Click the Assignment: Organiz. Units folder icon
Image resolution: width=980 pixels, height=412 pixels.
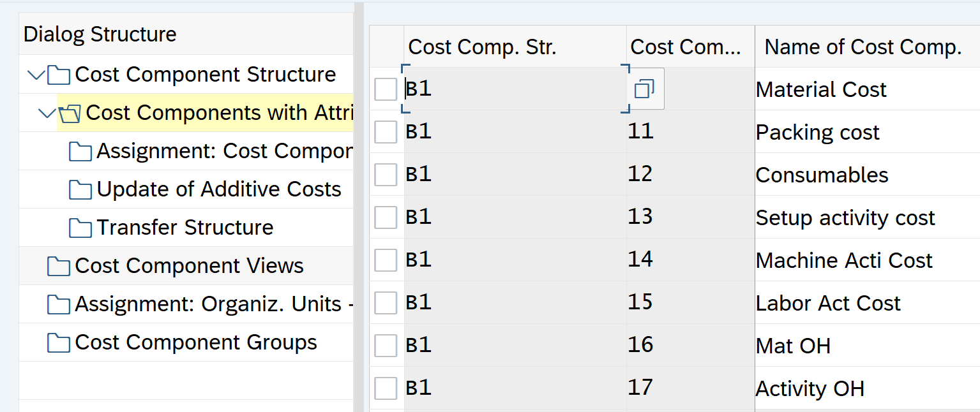[59, 305]
